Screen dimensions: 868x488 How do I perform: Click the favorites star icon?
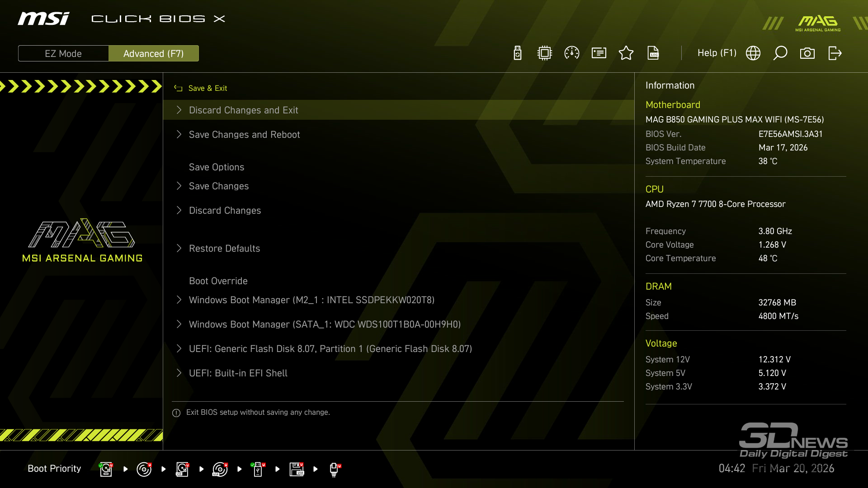click(626, 53)
